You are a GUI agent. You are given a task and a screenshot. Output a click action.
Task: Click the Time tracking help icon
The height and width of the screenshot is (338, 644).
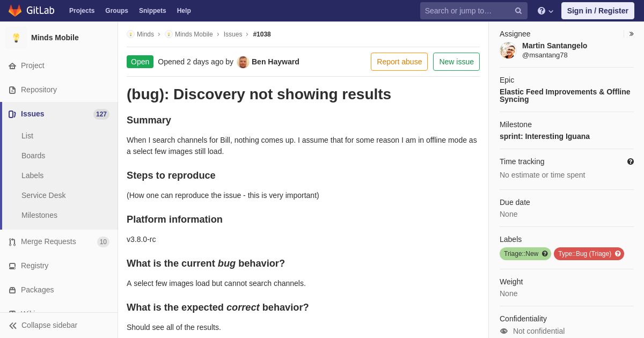(x=631, y=161)
